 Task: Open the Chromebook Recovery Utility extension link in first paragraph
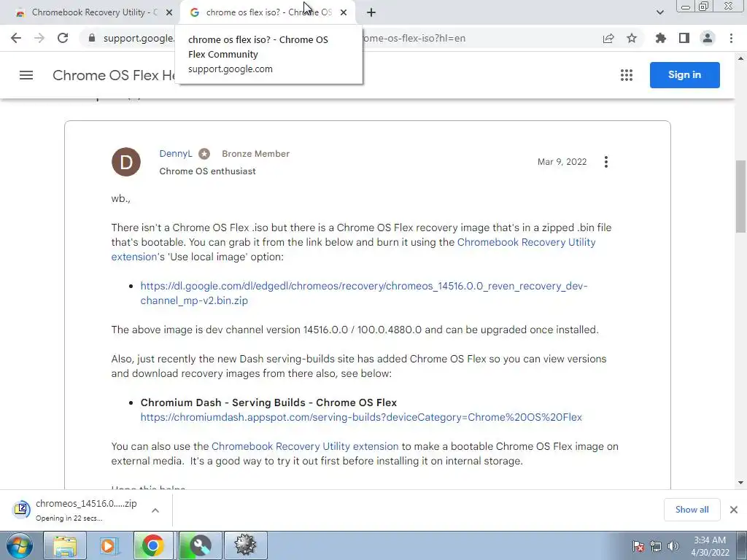526,242
